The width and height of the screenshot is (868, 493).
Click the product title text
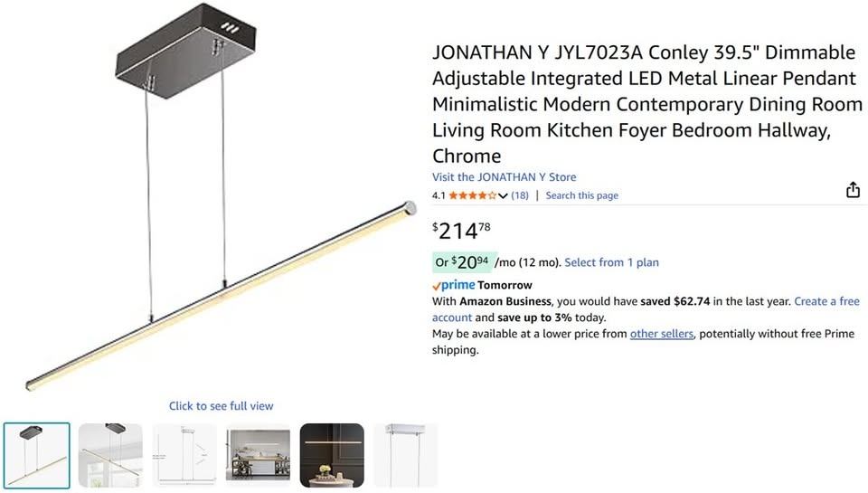646,104
